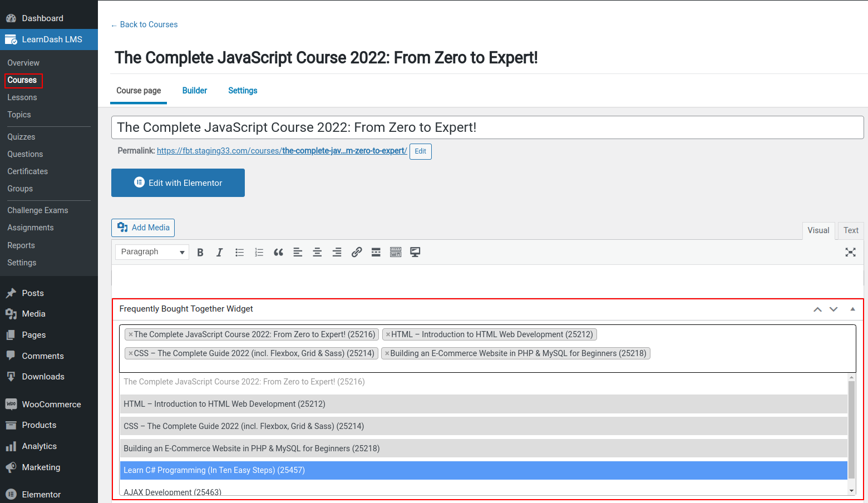Apply italic formatting in the editor
Viewport: 868px width, 503px height.
coord(220,253)
